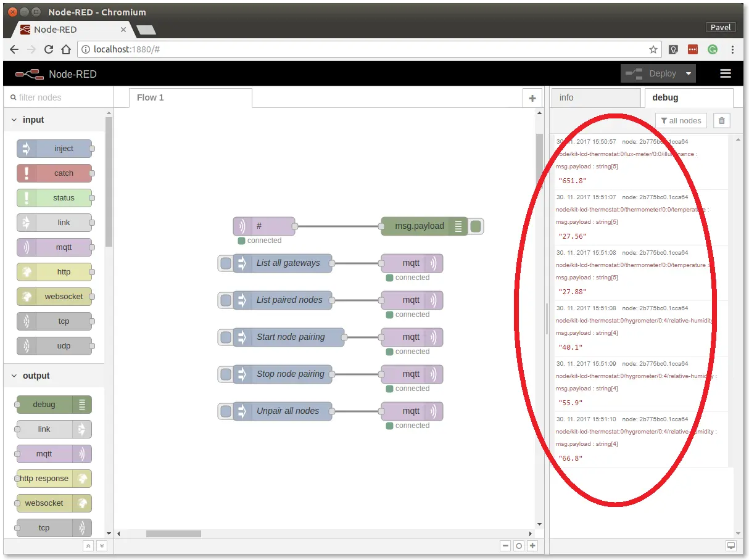Trigger List all gateways inject button
Image resolution: width=749 pixels, height=560 pixels.
pos(225,263)
